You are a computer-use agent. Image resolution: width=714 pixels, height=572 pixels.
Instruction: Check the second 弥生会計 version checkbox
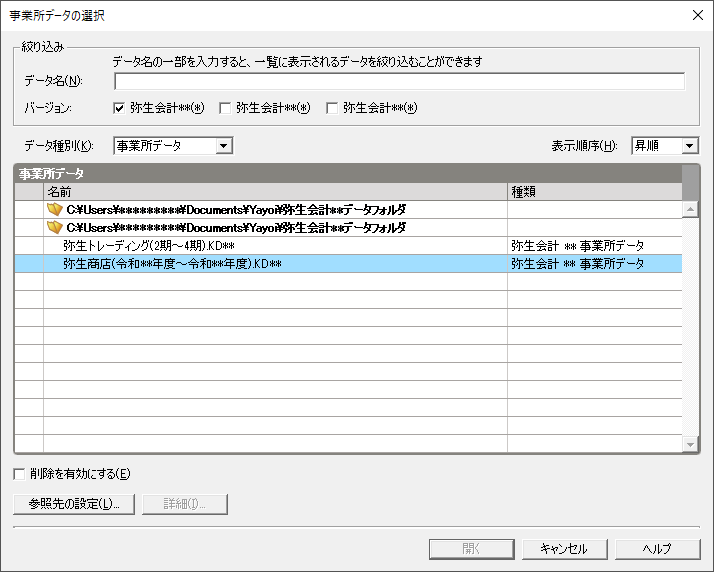(225, 108)
